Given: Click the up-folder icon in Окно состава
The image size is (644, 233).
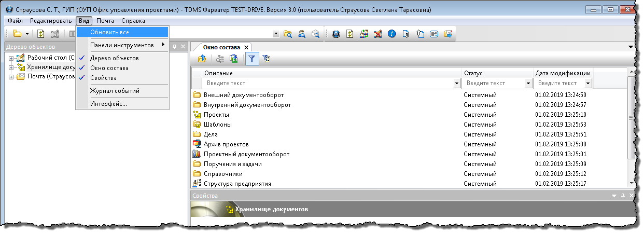Looking at the screenshot, I should coord(202,59).
